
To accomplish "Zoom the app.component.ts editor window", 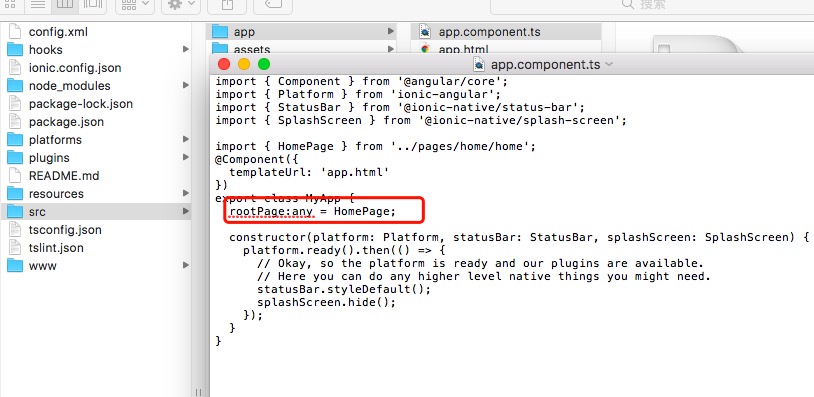I will pyautogui.click(x=264, y=64).
